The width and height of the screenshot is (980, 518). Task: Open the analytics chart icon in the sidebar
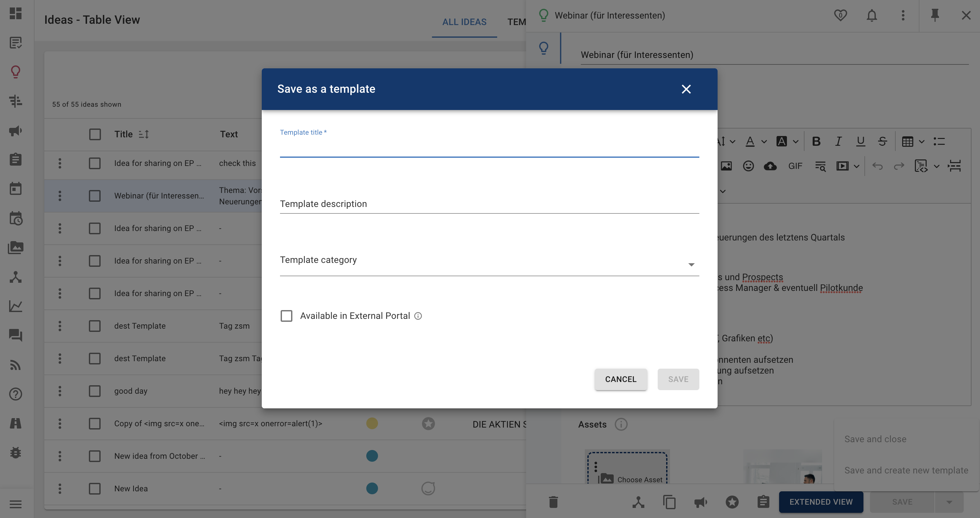click(16, 306)
